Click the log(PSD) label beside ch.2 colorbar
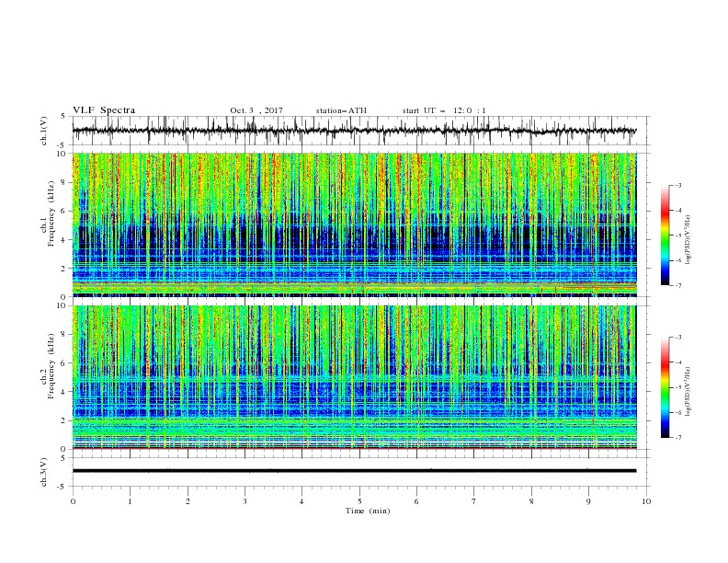Viewport: 728px width, 563px height. click(x=688, y=391)
